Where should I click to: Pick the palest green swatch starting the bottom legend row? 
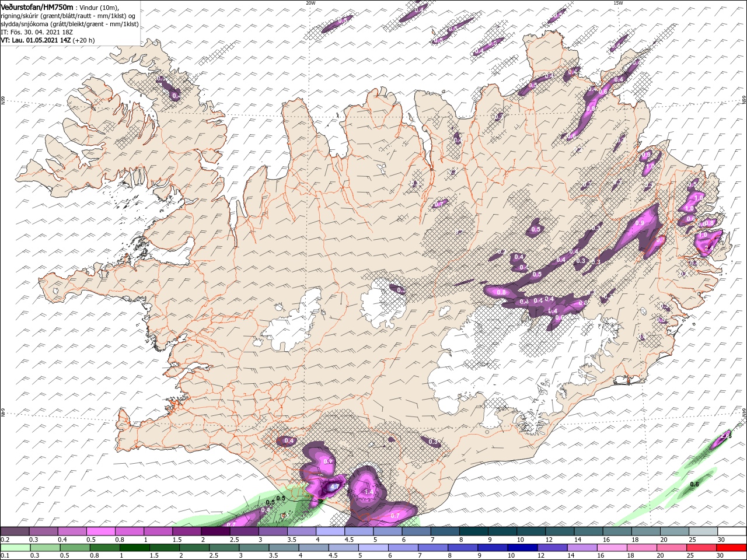15,548
